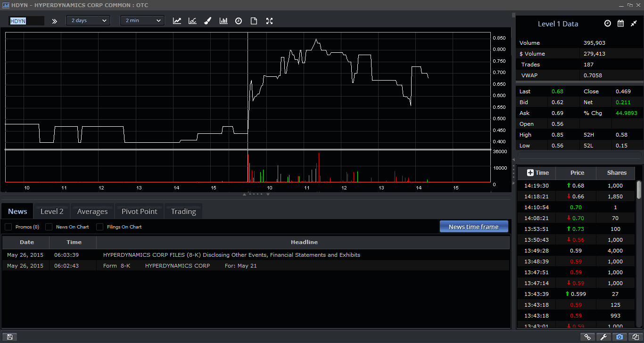Open the 2 days range dropdown
This screenshot has height=343, width=644.
pyautogui.click(x=88, y=21)
